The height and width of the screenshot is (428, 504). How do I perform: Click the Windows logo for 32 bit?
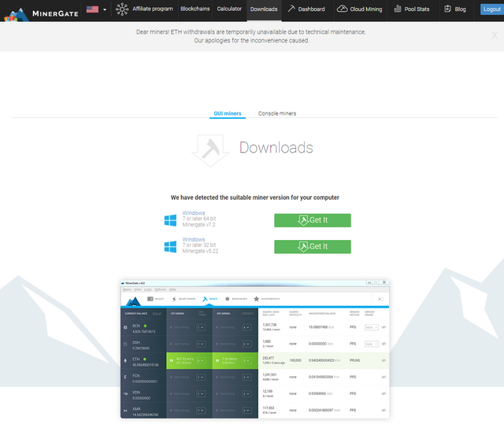pyautogui.click(x=170, y=246)
